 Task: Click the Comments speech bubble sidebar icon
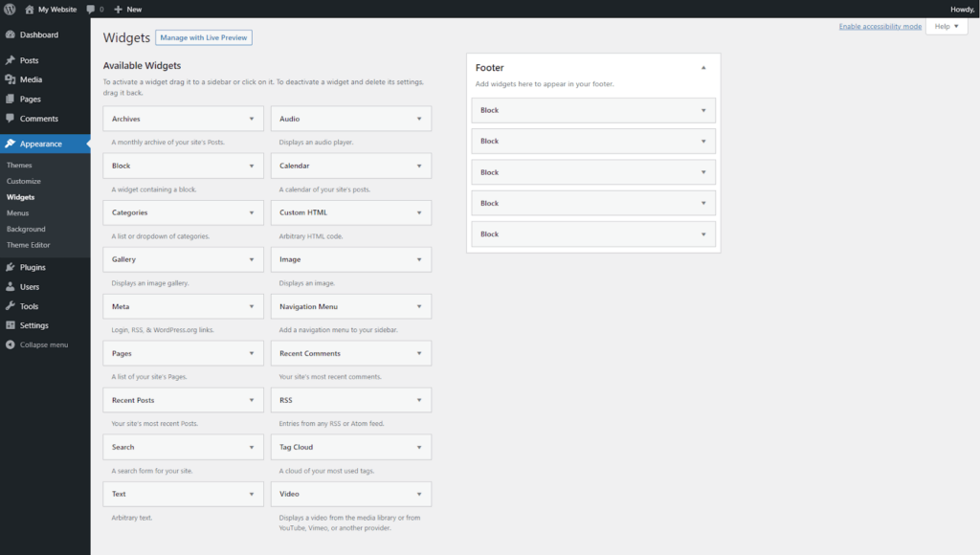click(x=10, y=118)
